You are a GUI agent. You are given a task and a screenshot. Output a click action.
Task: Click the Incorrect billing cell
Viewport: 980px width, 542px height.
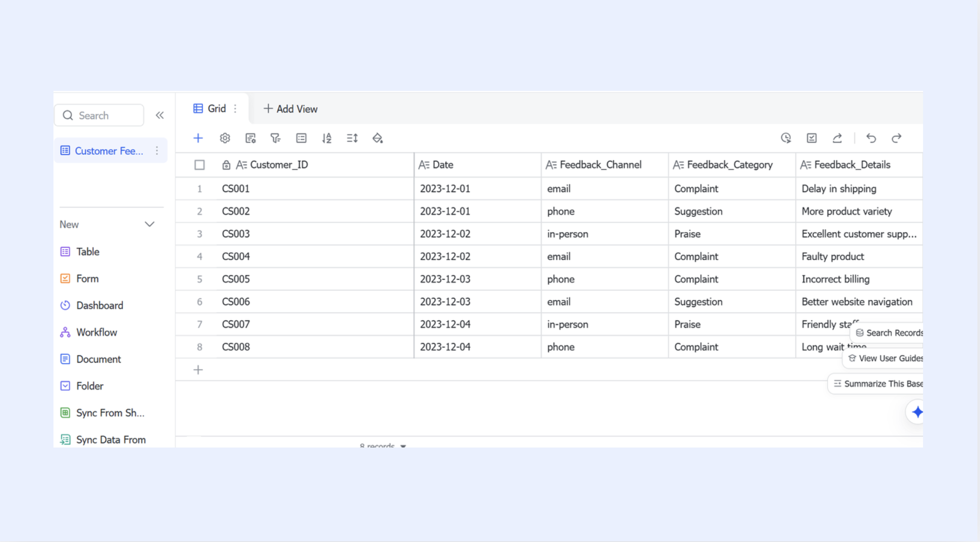point(859,279)
